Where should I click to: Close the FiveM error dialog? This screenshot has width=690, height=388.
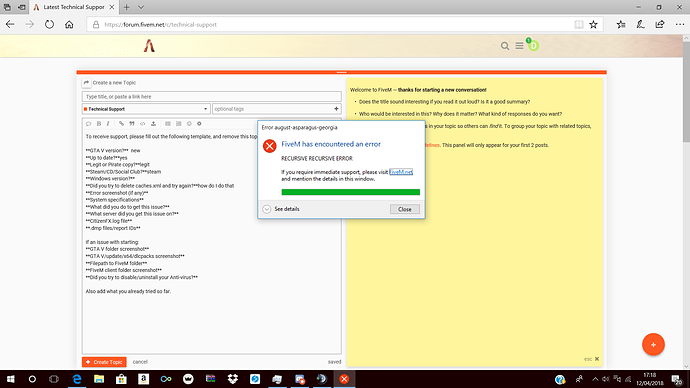point(404,209)
